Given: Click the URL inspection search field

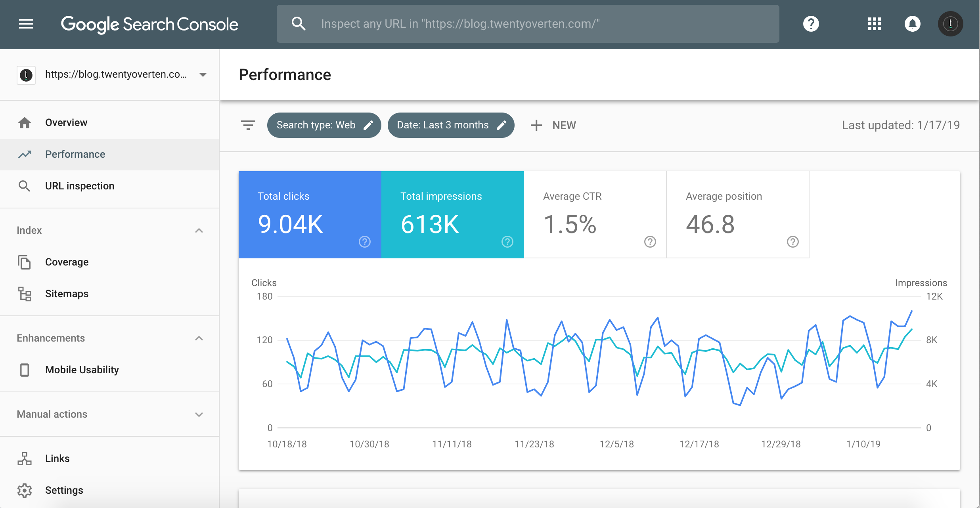Looking at the screenshot, I should pyautogui.click(x=527, y=24).
